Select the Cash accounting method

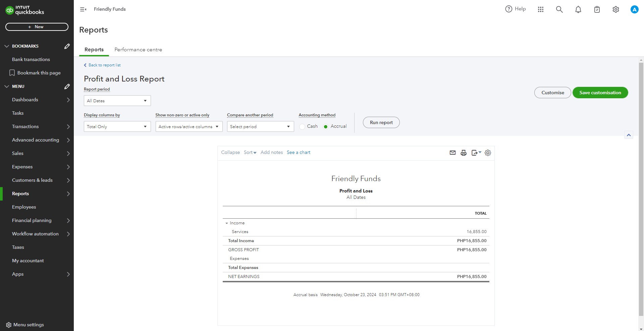click(x=302, y=126)
